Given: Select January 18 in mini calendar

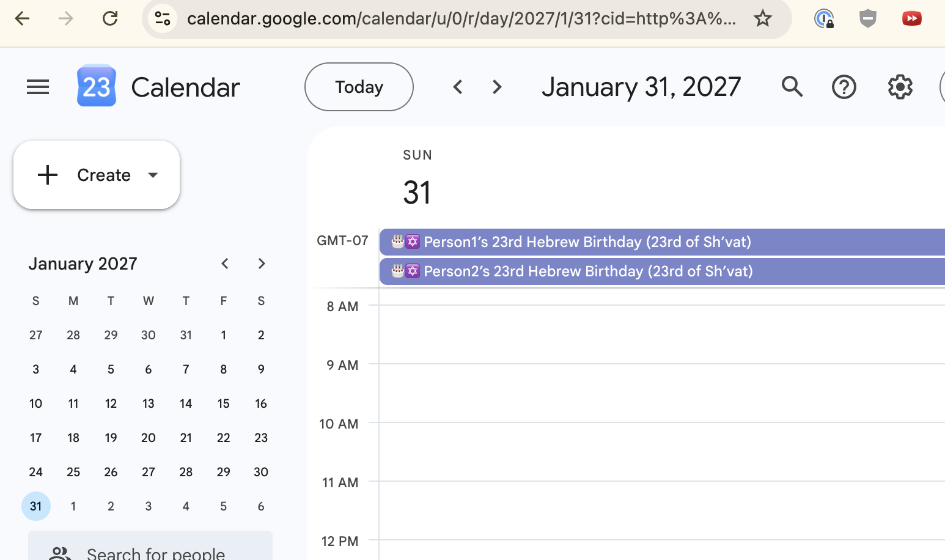Looking at the screenshot, I should (x=73, y=438).
